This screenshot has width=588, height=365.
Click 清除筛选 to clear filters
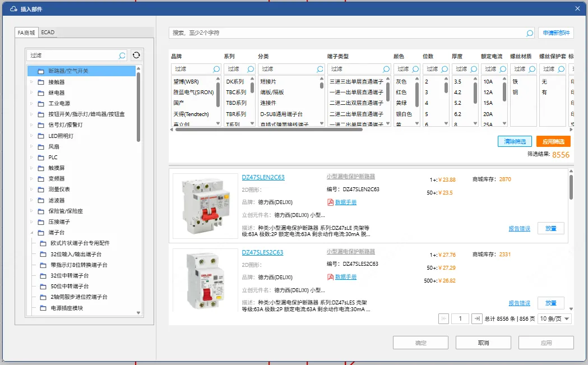(515, 141)
